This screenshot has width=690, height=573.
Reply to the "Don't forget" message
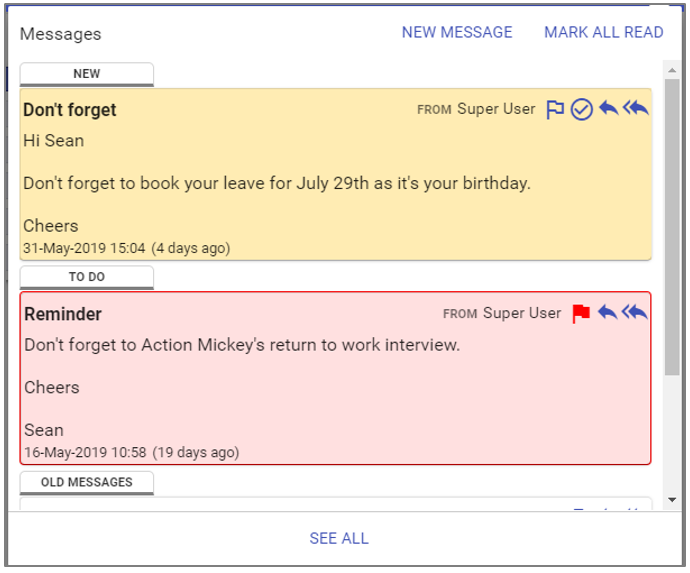(608, 109)
